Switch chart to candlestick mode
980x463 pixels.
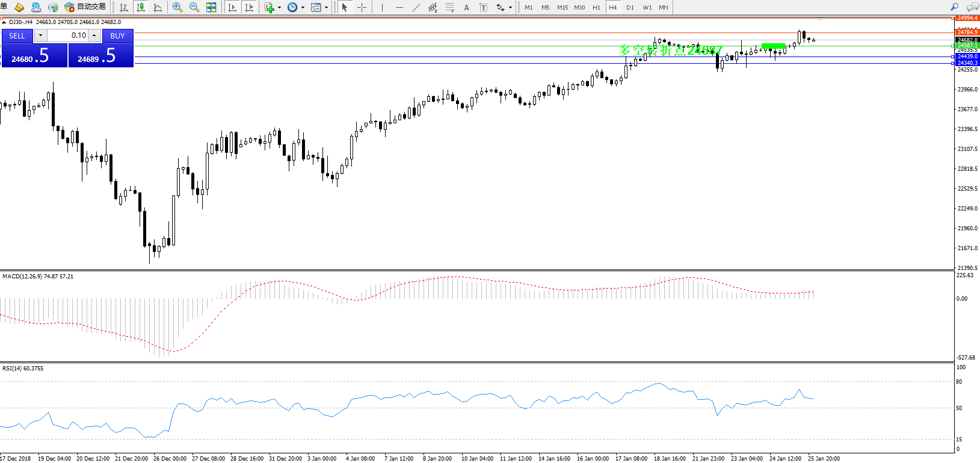click(x=141, y=7)
